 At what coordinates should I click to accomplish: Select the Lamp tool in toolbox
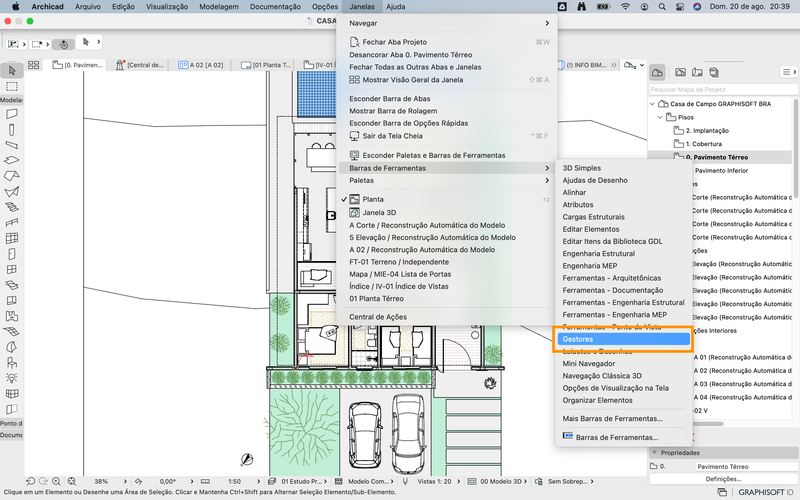point(12,378)
